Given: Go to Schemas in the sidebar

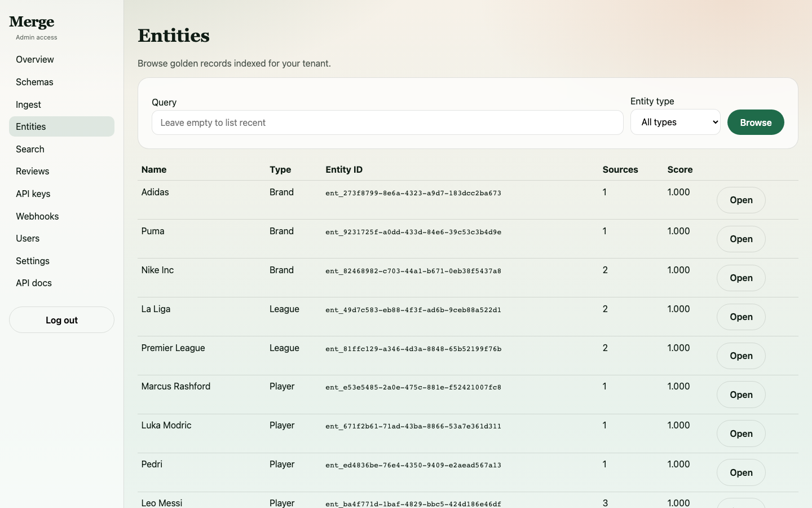Looking at the screenshot, I should pos(61,82).
